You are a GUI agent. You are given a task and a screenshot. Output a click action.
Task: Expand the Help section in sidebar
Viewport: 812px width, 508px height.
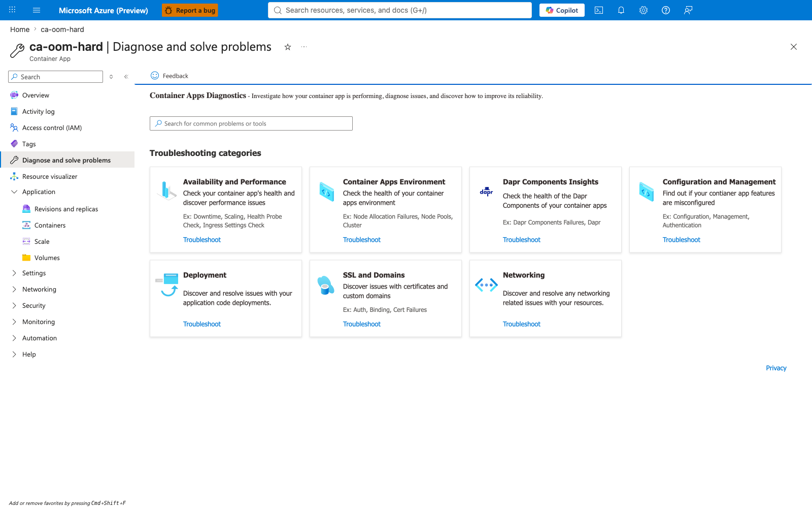coord(14,355)
